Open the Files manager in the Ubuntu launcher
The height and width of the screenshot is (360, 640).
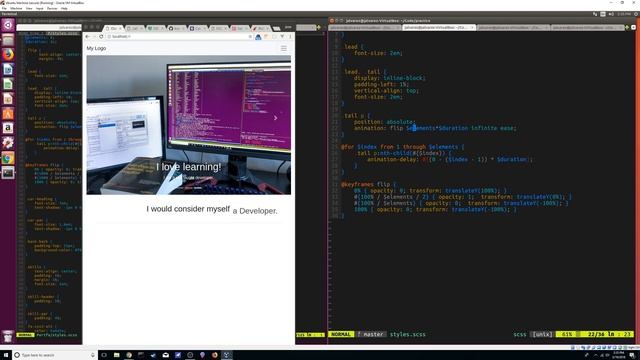8,40
